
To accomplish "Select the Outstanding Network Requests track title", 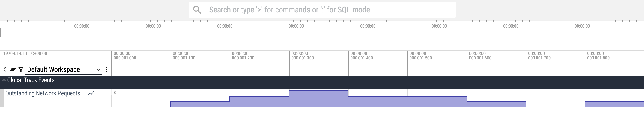I will click(43, 93).
